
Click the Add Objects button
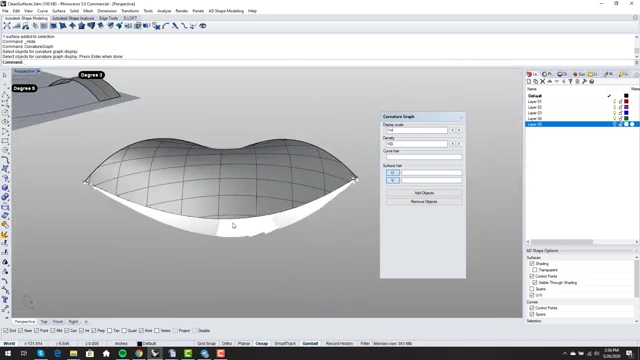(424, 193)
